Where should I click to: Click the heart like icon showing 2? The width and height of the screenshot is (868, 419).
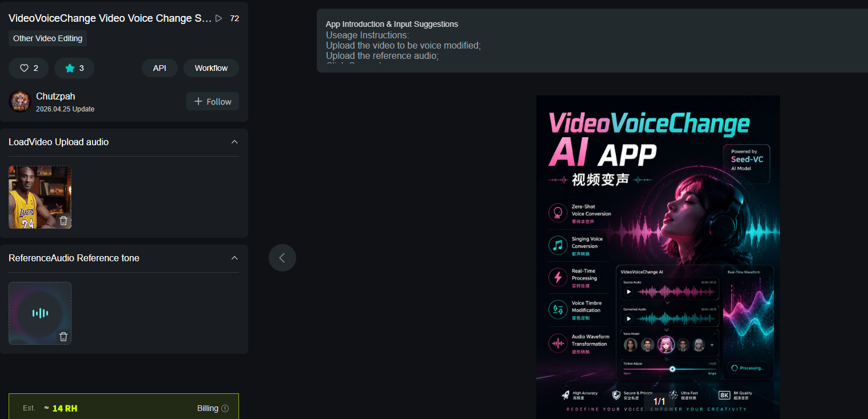coord(24,68)
